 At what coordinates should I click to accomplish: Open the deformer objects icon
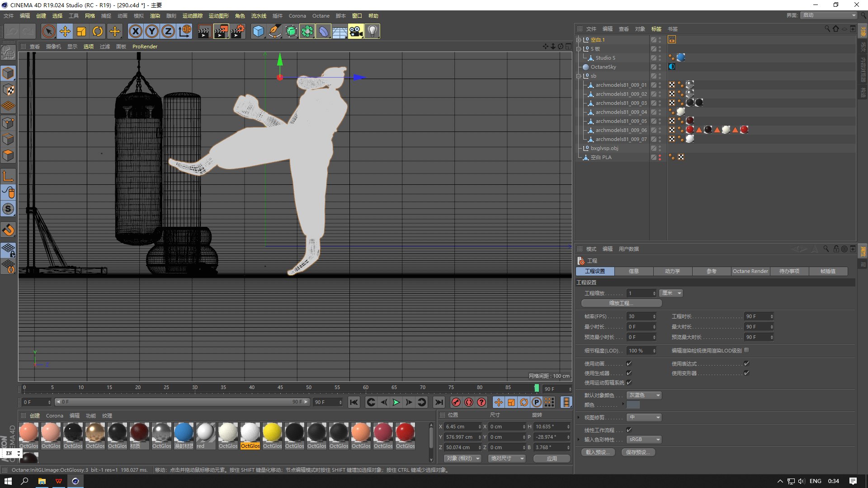click(x=323, y=32)
